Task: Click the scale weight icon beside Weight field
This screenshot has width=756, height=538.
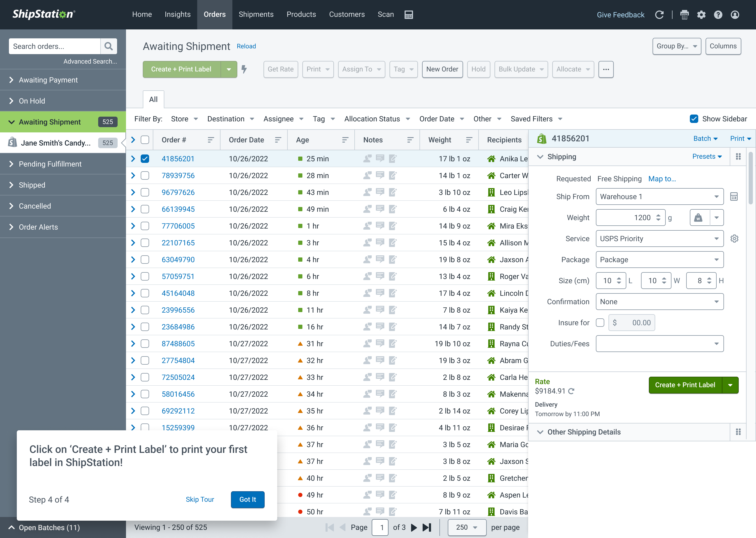Action: [699, 218]
